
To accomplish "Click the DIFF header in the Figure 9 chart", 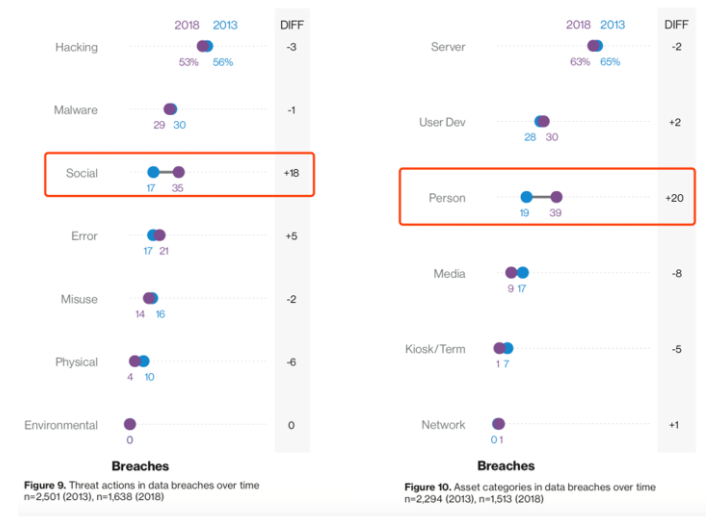I will 291,24.
